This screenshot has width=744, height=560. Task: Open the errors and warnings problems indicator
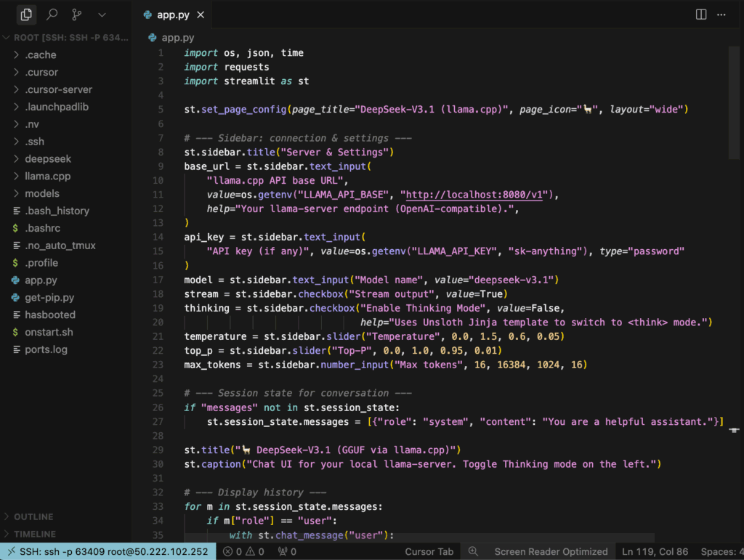[x=243, y=551]
